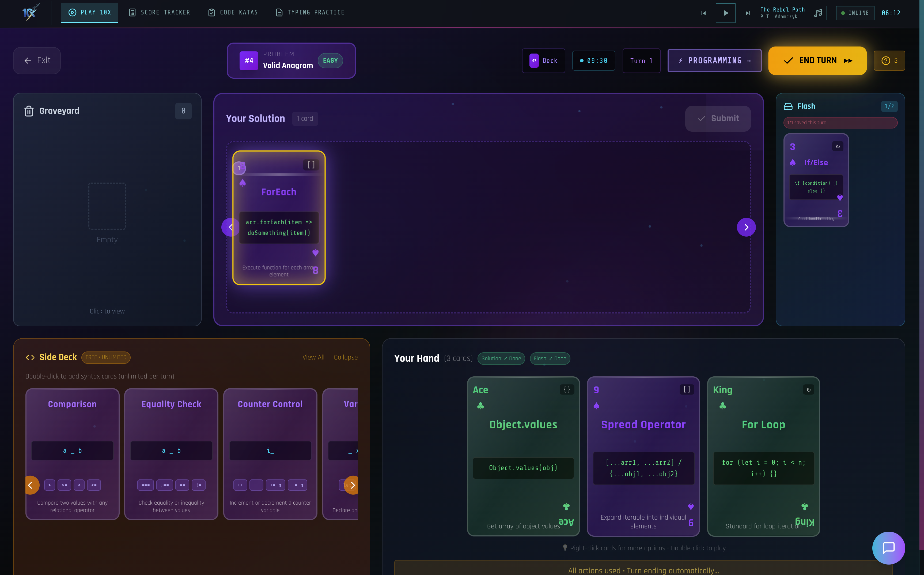The height and width of the screenshot is (575, 924).
Task: Open the chat bubble in bottom corner
Action: (889, 548)
